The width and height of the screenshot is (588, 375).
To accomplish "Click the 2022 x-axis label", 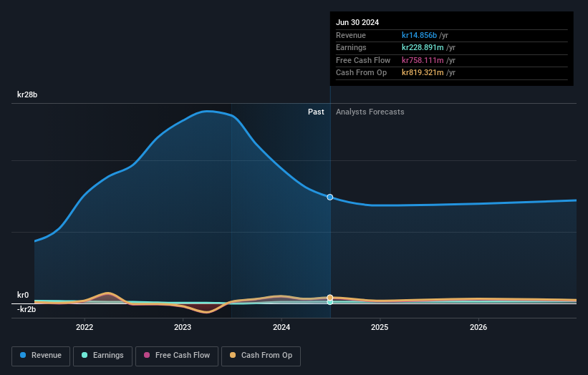I will click(85, 327).
